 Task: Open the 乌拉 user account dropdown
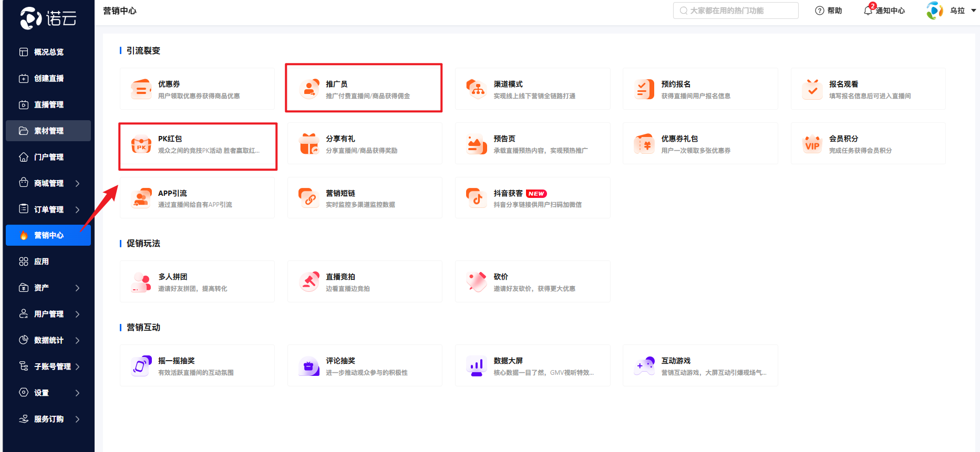click(x=972, y=10)
